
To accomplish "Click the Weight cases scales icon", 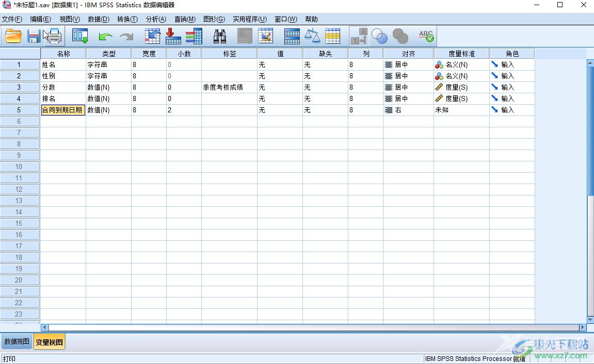I will coord(313,36).
